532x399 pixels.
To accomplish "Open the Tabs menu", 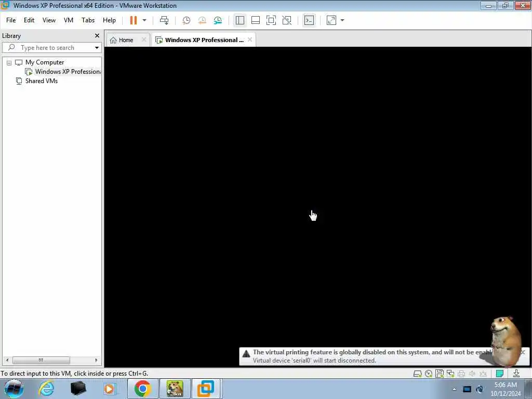I will click(x=88, y=20).
